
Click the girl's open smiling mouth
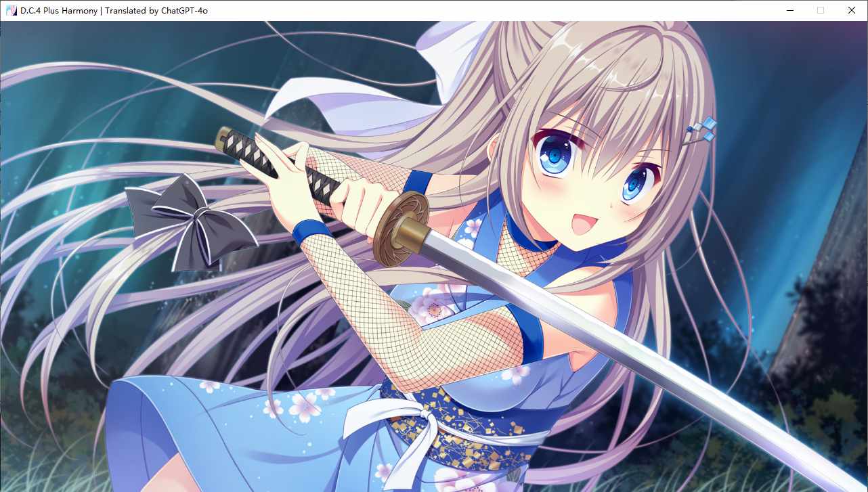[584, 222]
